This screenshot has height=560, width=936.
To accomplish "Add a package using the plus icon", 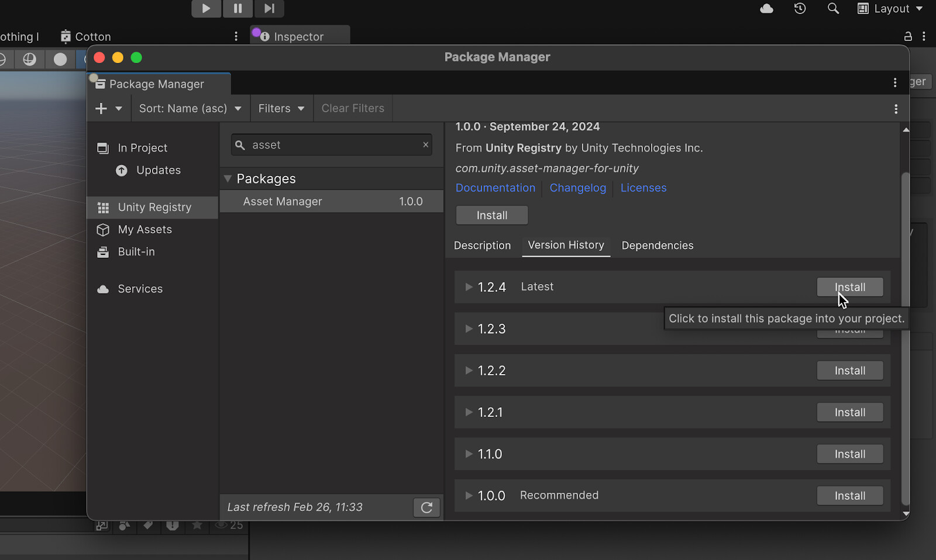I will pos(102,108).
